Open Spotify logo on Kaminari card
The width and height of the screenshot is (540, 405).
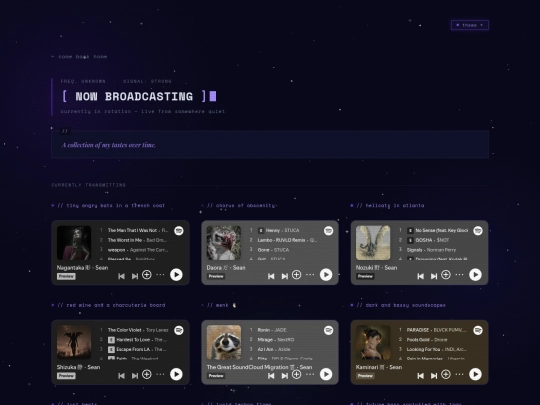click(x=478, y=330)
